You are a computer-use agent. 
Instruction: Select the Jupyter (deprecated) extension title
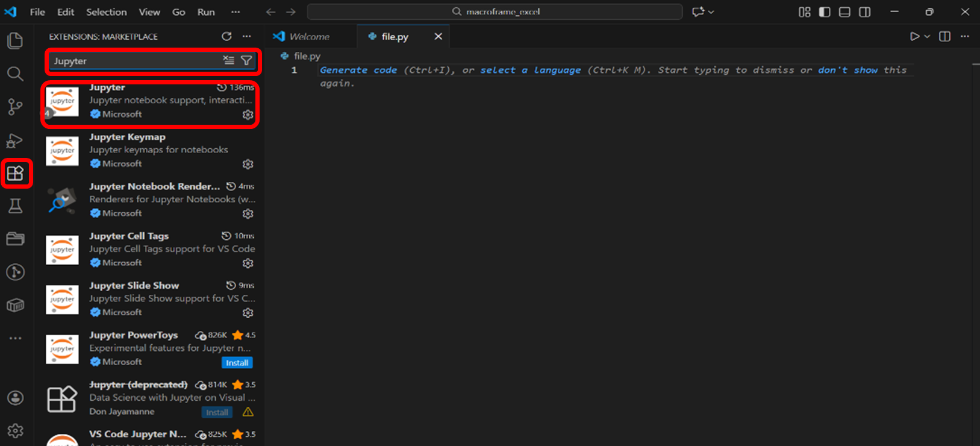point(139,385)
